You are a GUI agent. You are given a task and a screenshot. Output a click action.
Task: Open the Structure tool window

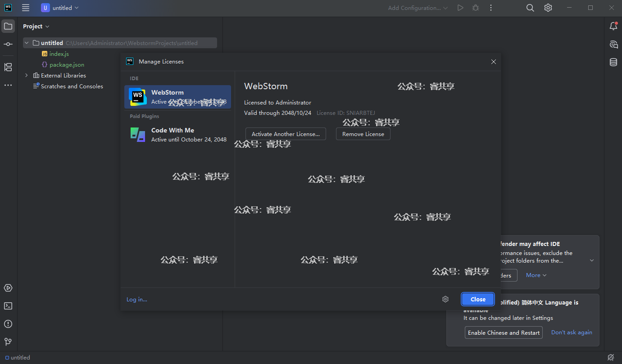click(8, 67)
